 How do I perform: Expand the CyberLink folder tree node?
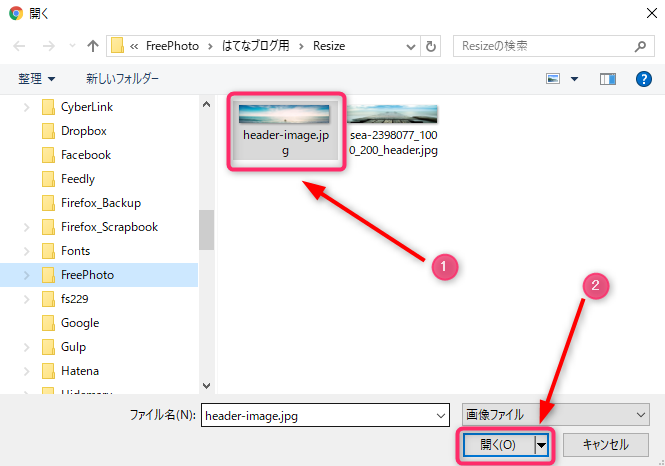tap(26, 107)
